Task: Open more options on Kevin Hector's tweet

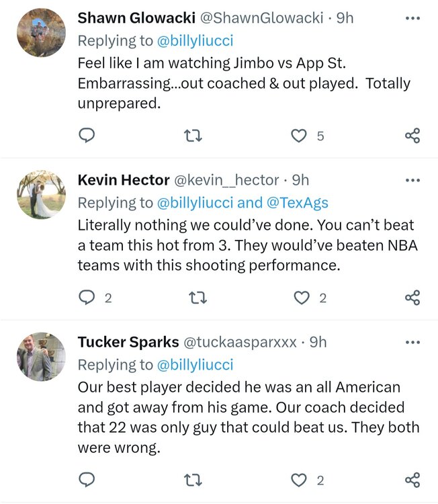Action: click(x=412, y=180)
